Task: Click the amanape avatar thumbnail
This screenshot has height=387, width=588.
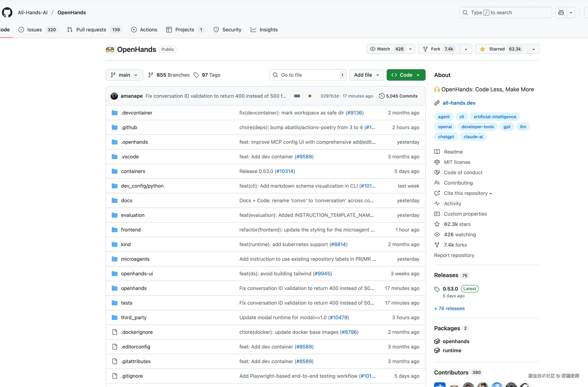Action: tap(114, 96)
